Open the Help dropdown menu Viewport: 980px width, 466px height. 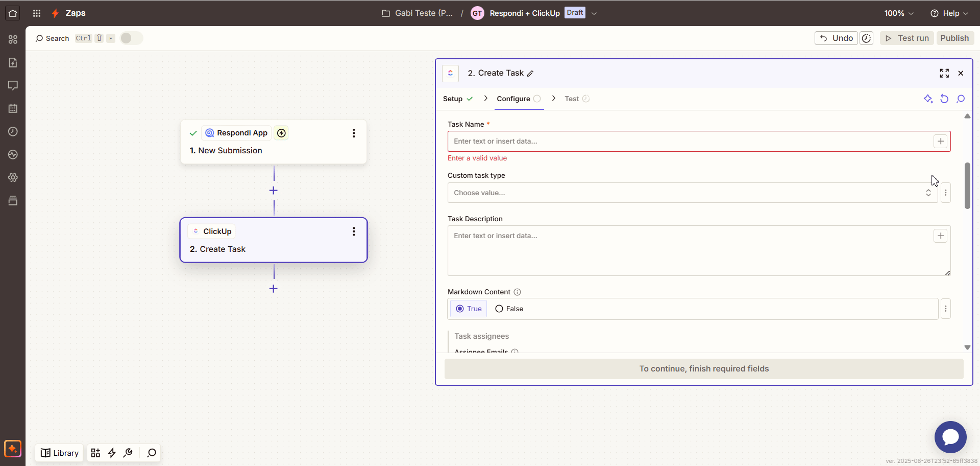point(949,13)
